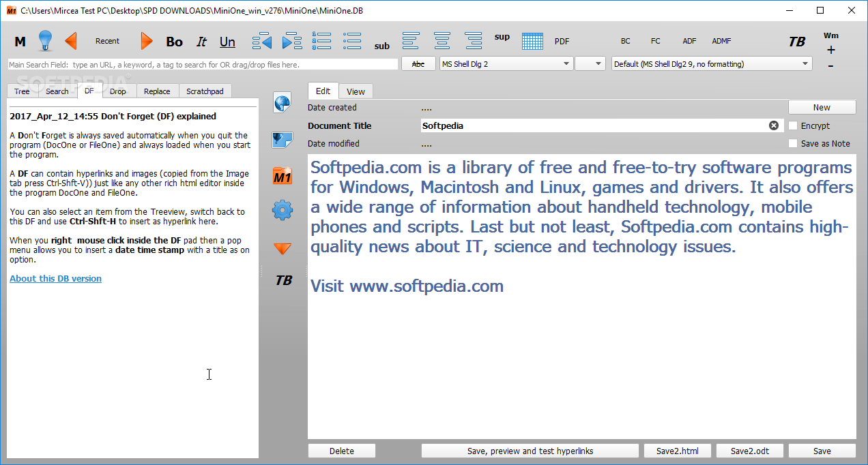Image resolution: width=868 pixels, height=465 pixels.
Task: Apply subscript with sub button
Action: [382, 46]
